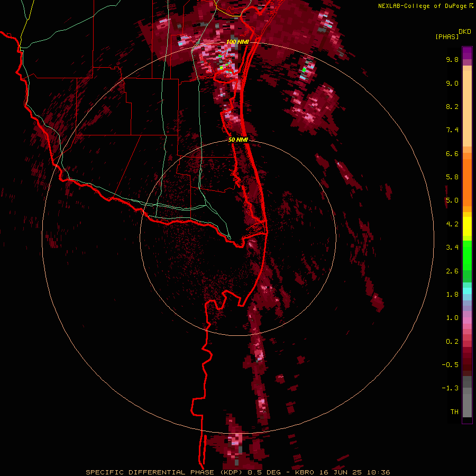Select the 1.8 scale value
This screenshot has height=476, width=476.
pyautogui.click(x=452, y=295)
